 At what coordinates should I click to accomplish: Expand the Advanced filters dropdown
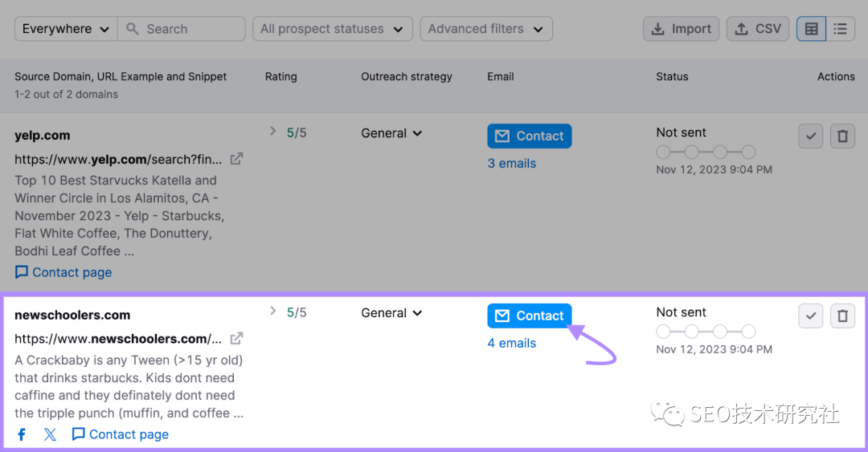(x=486, y=29)
